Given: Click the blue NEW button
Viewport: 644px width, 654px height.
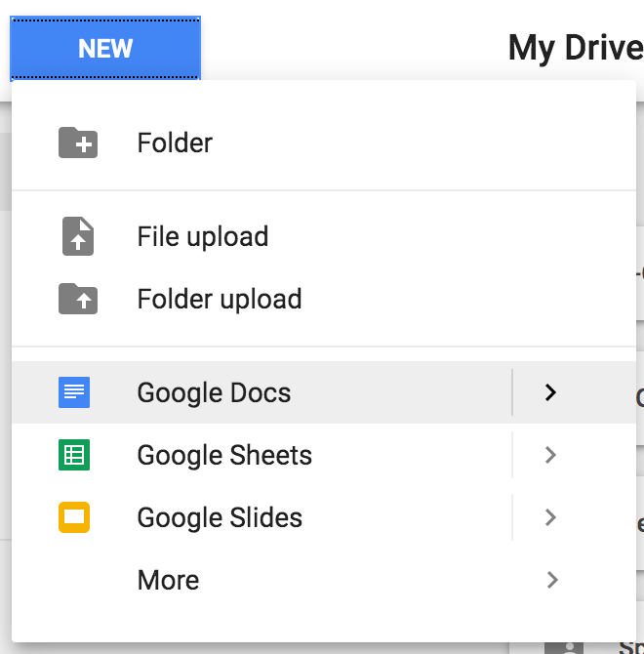Looking at the screenshot, I should coord(105,49).
